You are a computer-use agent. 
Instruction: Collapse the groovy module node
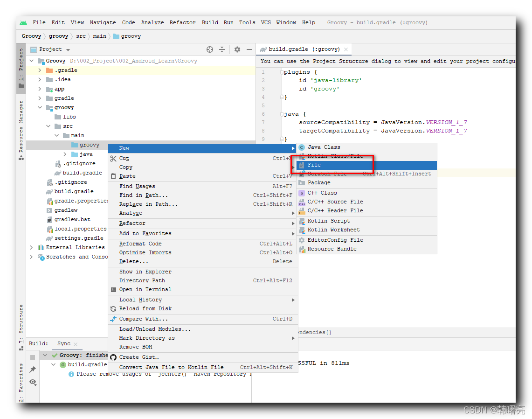pyautogui.click(x=40, y=108)
